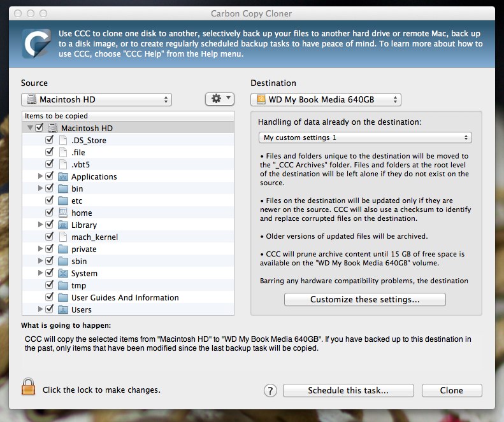504x422 pixels.
Task: Uncheck the home checkbox
Action: pyautogui.click(x=49, y=213)
